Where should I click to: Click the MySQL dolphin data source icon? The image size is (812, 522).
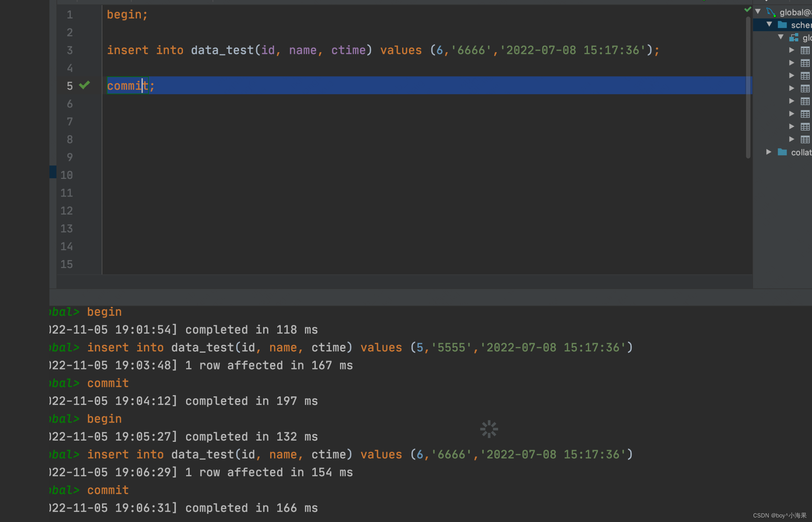[x=771, y=13]
